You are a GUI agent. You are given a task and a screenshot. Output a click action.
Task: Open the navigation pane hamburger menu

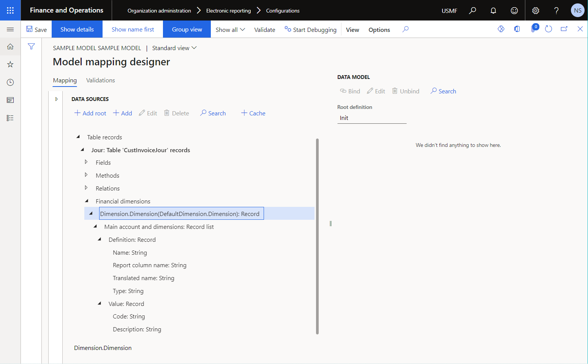[10, 30]
